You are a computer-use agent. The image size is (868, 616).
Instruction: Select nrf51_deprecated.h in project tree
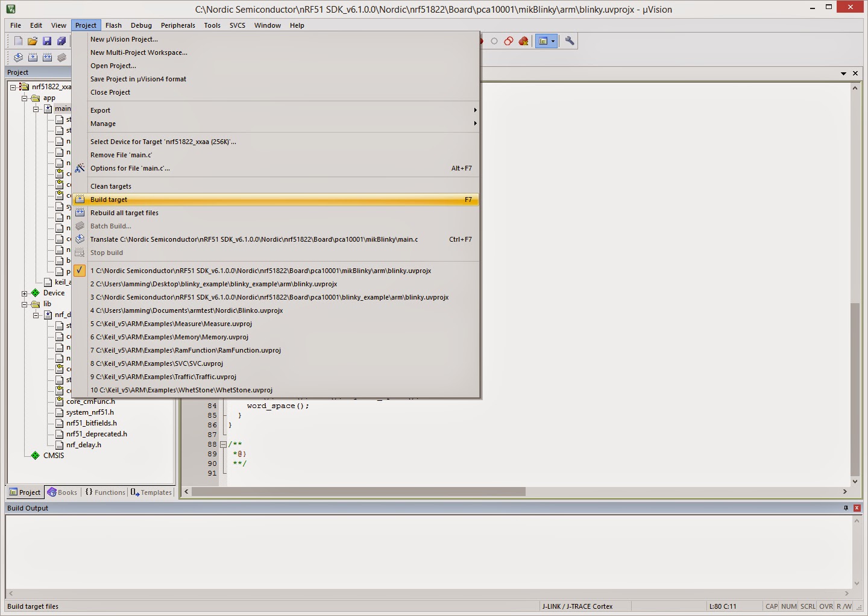[x=96, y=434]
